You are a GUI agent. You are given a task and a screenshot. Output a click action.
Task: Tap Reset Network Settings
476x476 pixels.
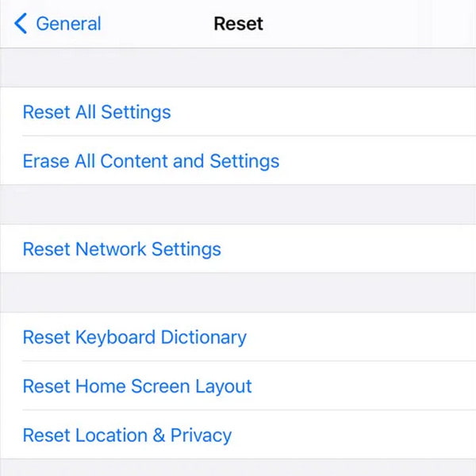point(121,249)
